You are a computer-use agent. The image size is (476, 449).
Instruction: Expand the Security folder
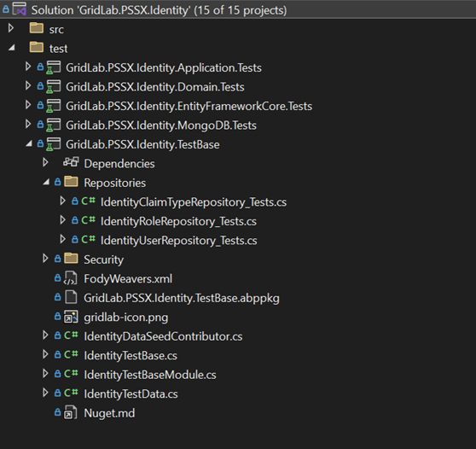45,259
